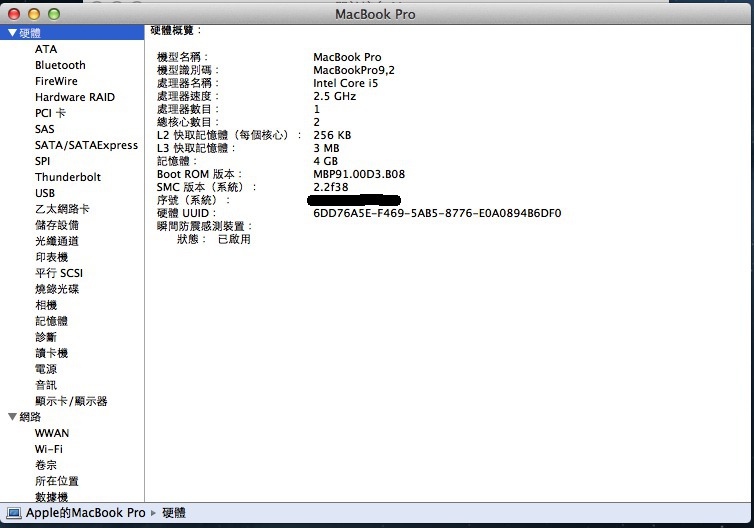Select PCI 卡 in the sidebar
The image size is (754, 528).
pyautogui.click(x=50, y=113)
